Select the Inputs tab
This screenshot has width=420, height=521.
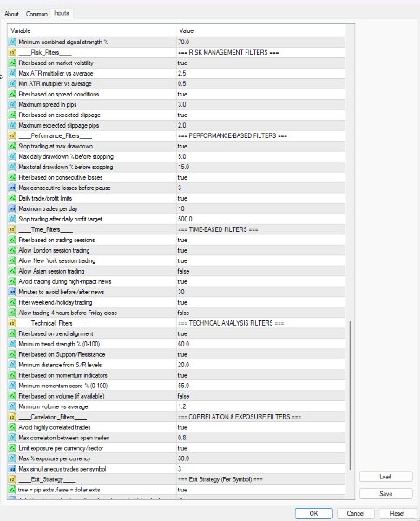click(x=62, y=13)
